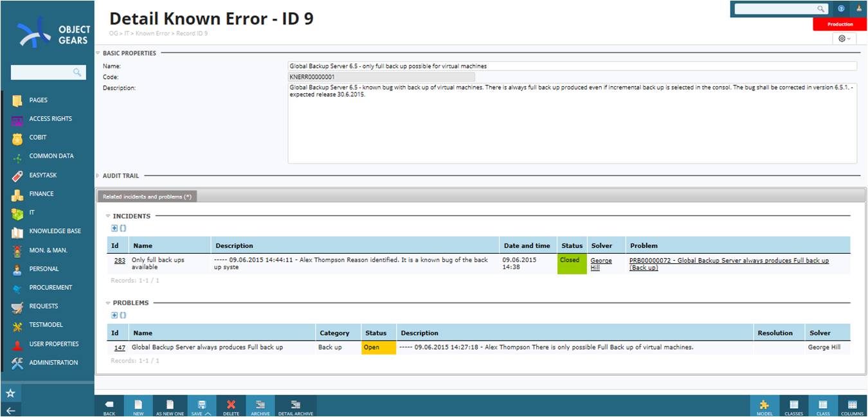868x417 pixels.
Task: Click into the Name text field
Action: (x=572, y=66)
